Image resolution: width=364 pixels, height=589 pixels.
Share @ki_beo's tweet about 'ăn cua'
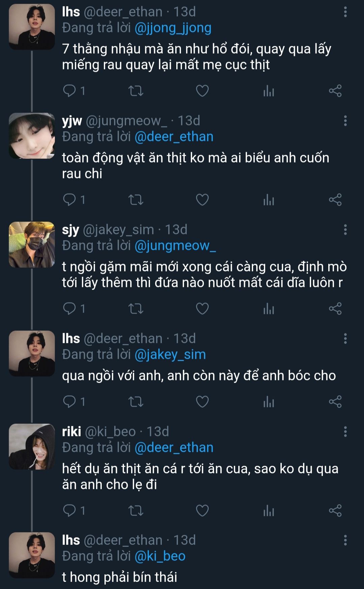tap(335, 510)
